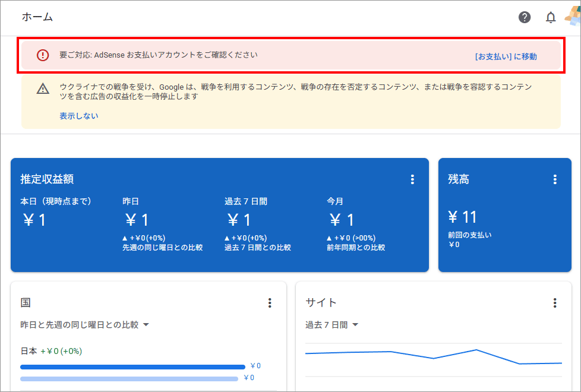Go to payments via [お支払い] に移動
This screenshot has width=581, height=392.
(x=506, y=56)
